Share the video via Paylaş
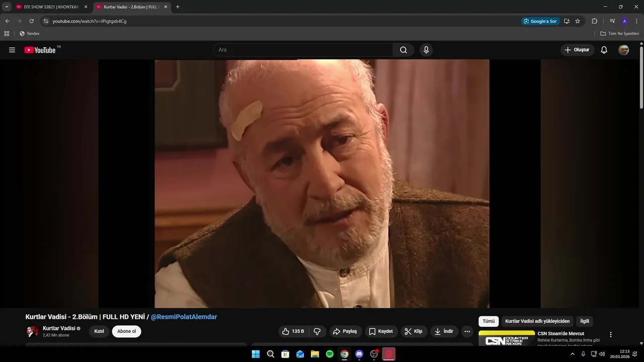 tap(345, 331)
